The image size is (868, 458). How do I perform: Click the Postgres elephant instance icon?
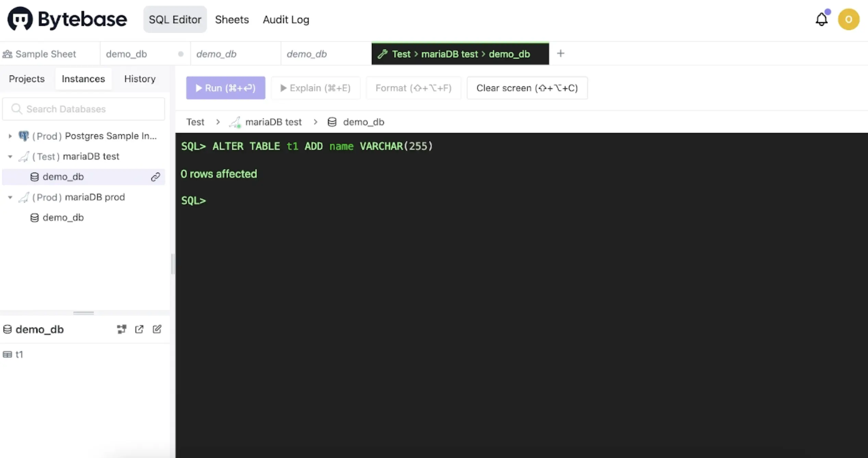pos(24,136)
